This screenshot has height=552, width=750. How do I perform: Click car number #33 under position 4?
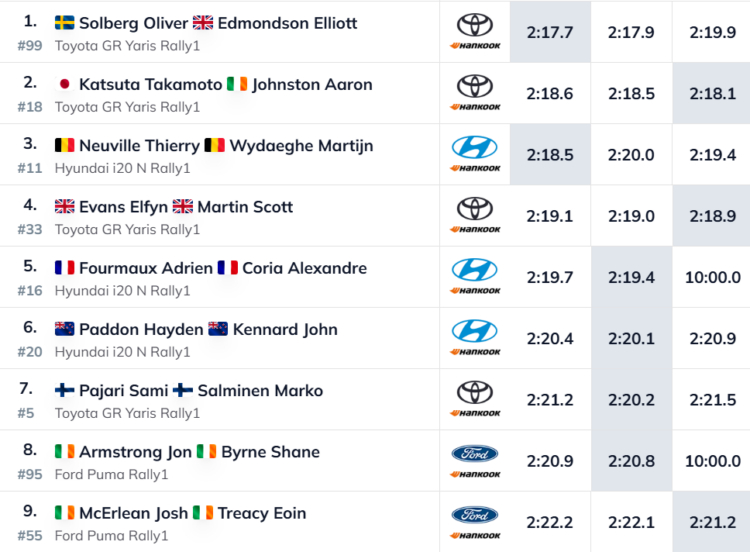29,229
